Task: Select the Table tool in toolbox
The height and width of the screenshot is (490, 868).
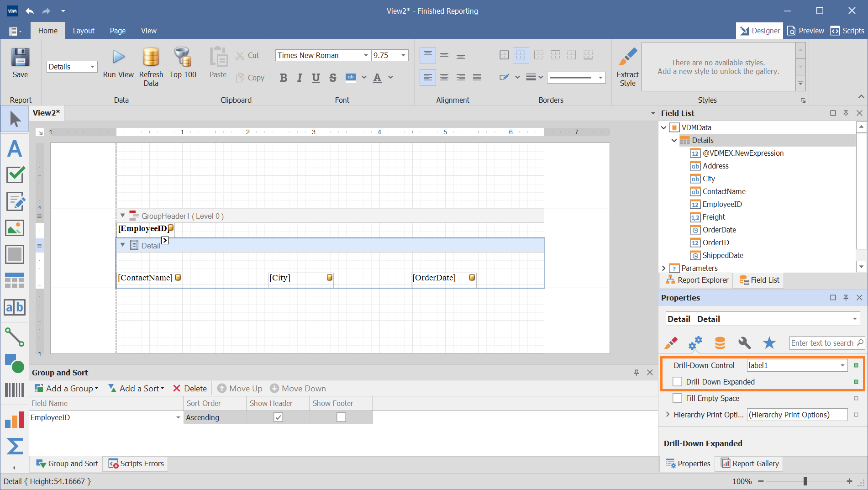Action: [15, 280]
